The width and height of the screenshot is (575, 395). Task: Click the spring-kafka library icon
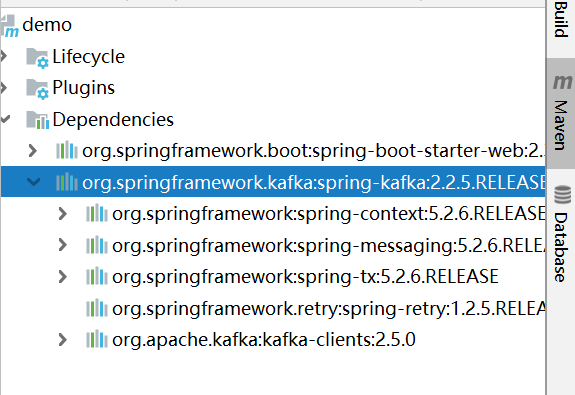click(x=67, y=182)
